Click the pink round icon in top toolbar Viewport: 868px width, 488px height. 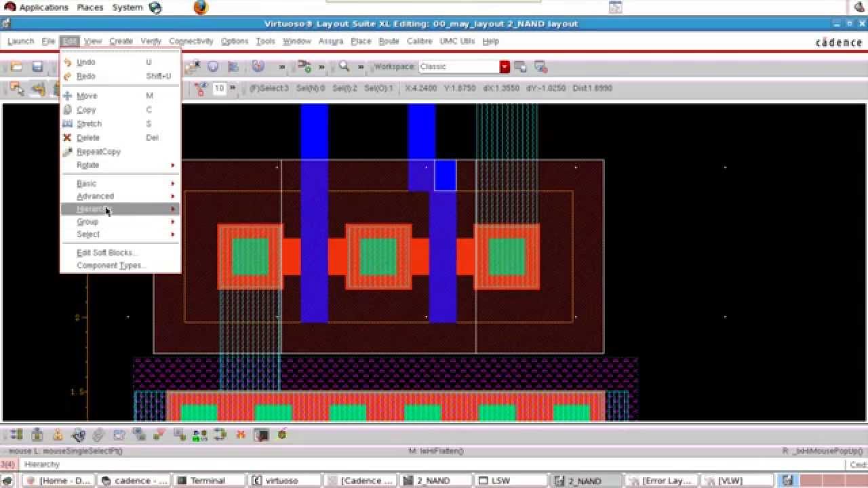258,66
